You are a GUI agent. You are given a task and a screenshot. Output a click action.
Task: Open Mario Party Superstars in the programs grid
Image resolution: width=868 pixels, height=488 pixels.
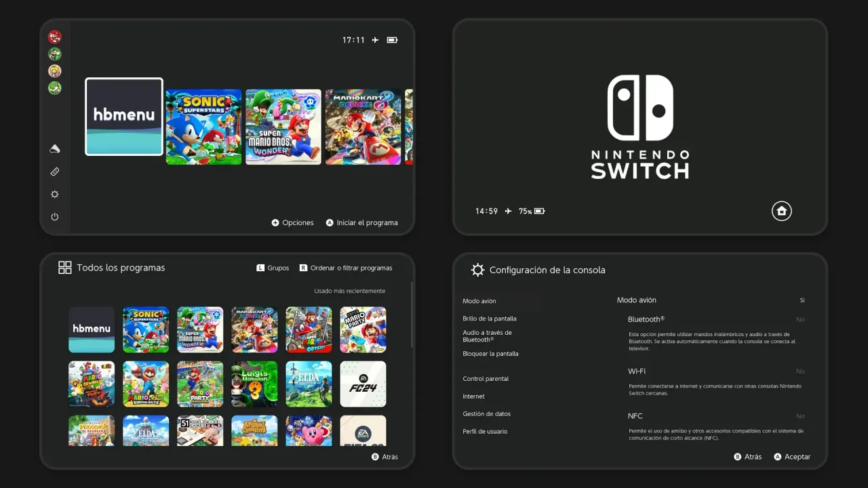pos(200,384)
